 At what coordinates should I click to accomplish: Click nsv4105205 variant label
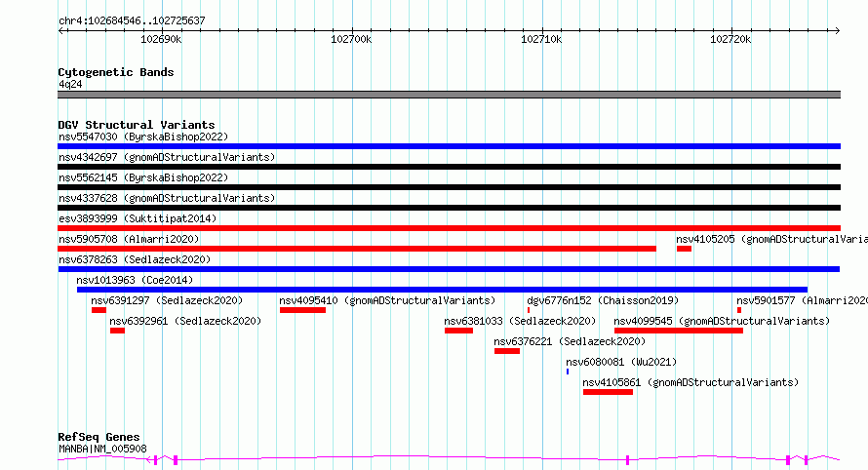[x=771, y=239]
